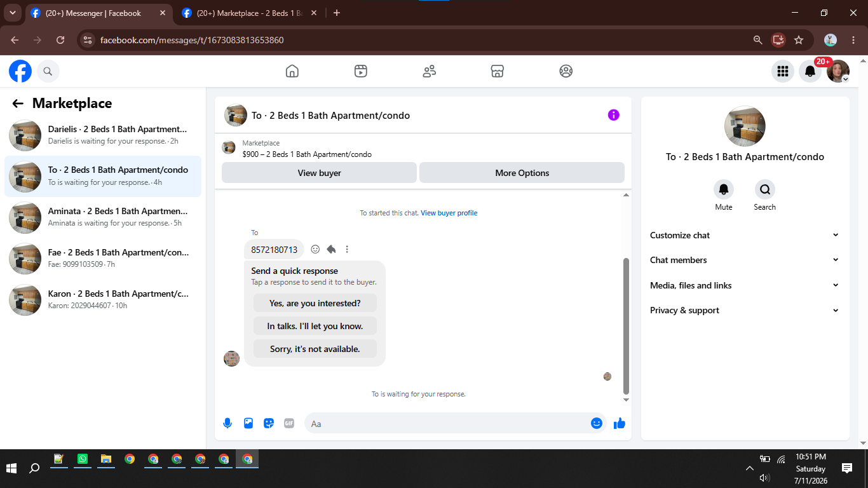The image size is (868, 488).
Task: Open the Groups icon in top navigation
Action: (566, 71)
